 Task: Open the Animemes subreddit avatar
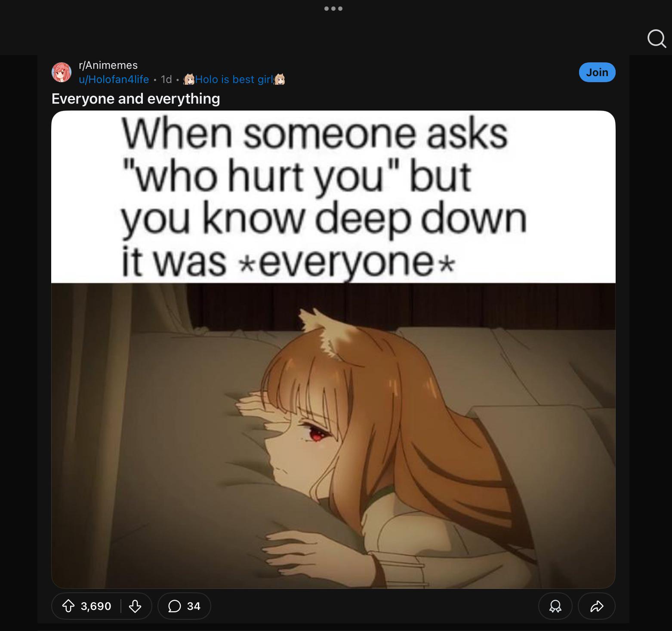(62, 72)
